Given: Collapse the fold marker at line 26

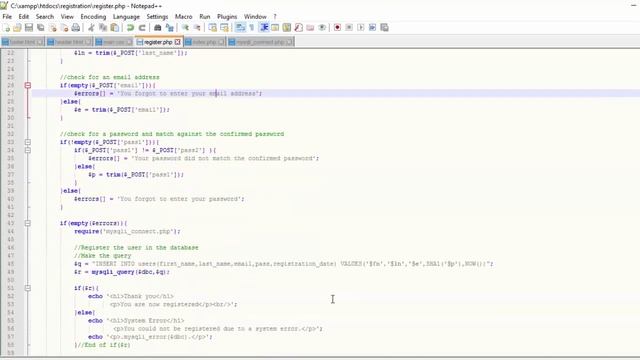Looking at the screenshot, I should pos(28,85).
